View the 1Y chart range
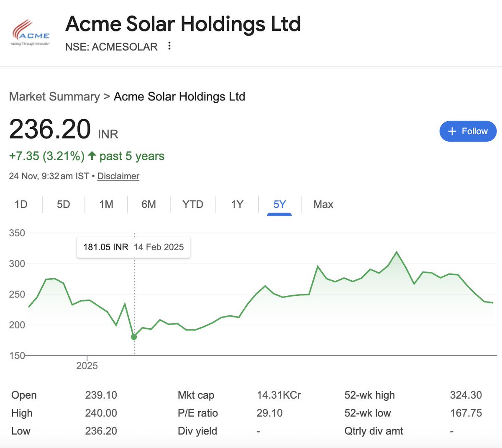The width and height of the screenshot is (502, 448). click(237, 204)
